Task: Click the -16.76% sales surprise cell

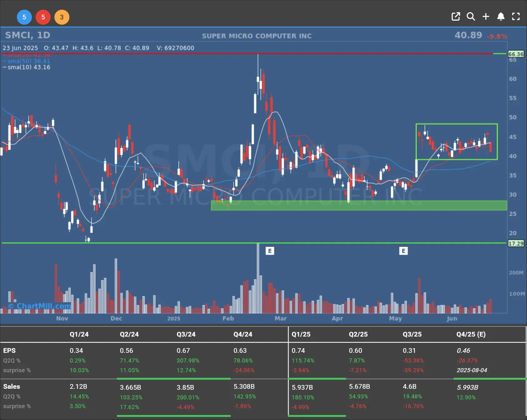Action: (413, 406)
